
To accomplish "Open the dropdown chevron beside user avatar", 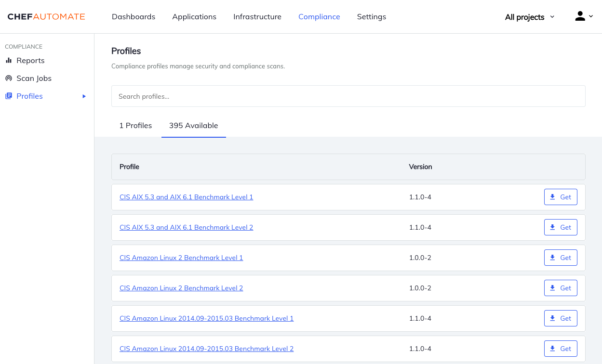I will 591,16.
